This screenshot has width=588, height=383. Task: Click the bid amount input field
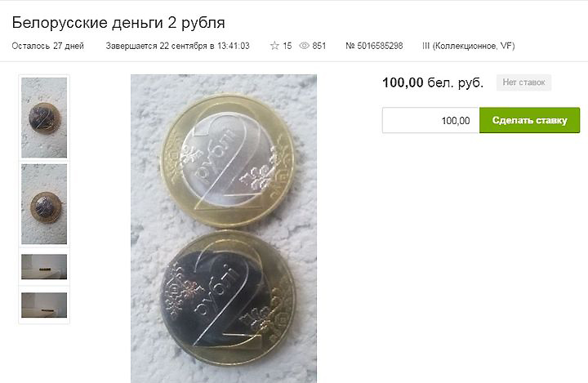[431, 120]
